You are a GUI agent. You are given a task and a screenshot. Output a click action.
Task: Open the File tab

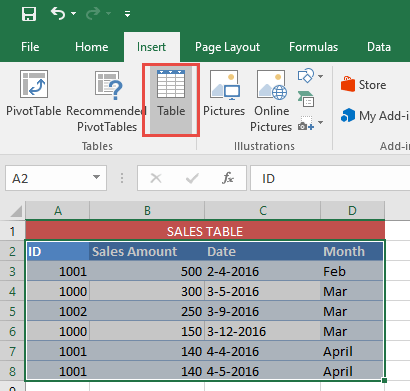tap(30, 47)
